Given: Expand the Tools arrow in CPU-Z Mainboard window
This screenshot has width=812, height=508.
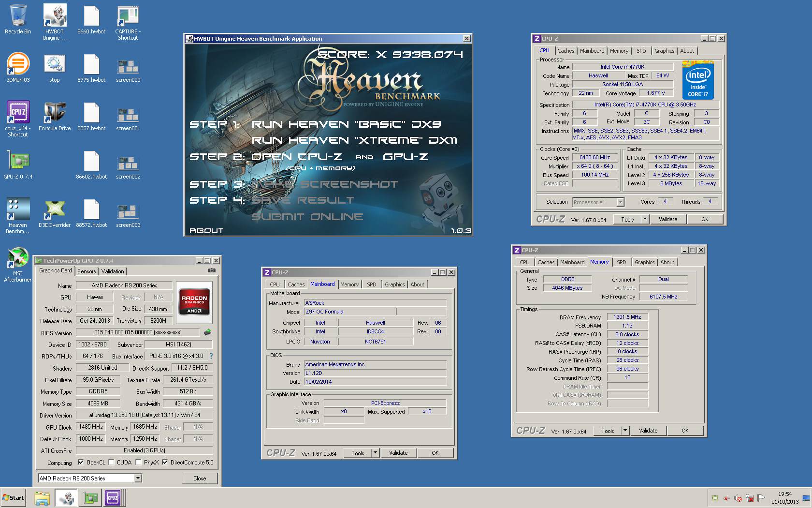Looking at the screenshot, I should click(x=375, y=453).
